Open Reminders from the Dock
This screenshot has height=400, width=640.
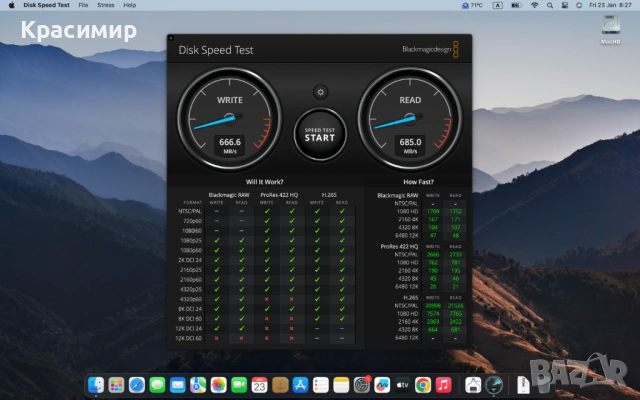(321, 385)
